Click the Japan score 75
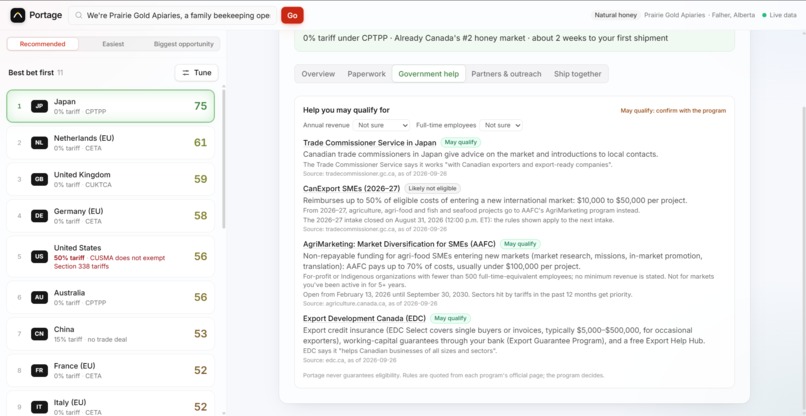This screenshot has height=416, width=806. click(200, 106)
